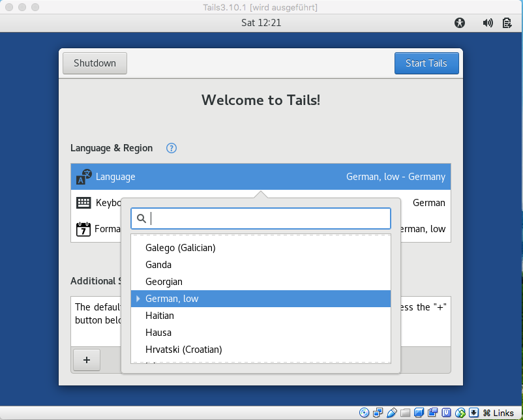Pick Hrvatski (Croatian) from the list
Image resolution: width=523 pixels, height=420 pixels.
[x=184, y=350]
